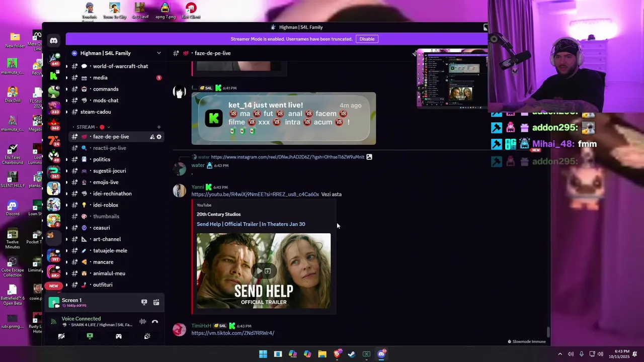Click chat message scrollbar thumb
The width and height of the screenshot is (644, 362).
[x=548, y=332]
